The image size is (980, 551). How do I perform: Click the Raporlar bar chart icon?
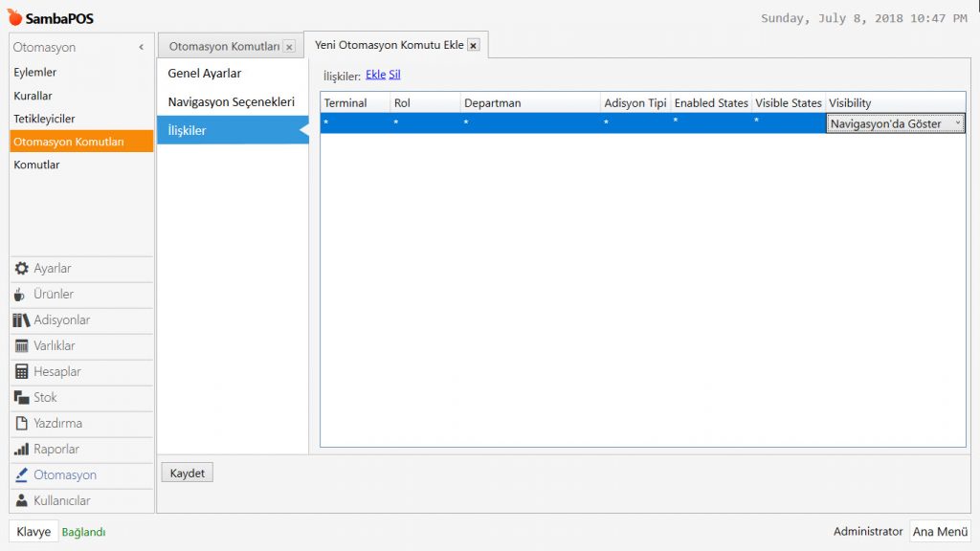pos(21,450)
